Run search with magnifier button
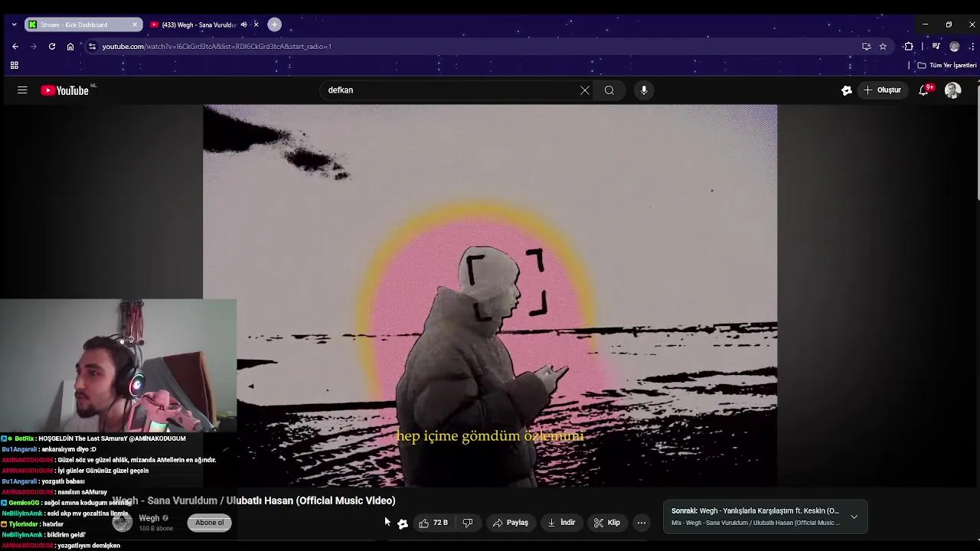Viewport: 980px width, 551px height. point(609,90)
